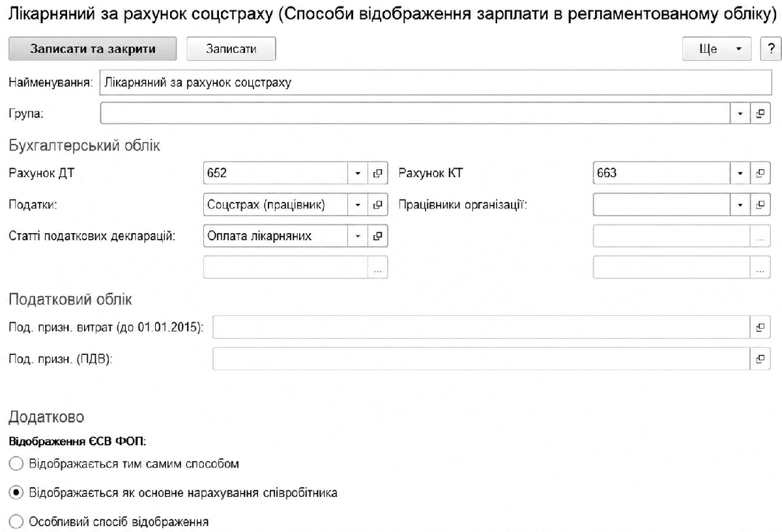782x532 pixels.
Task: Expand the Група dropdown arrow
Action: pyautogui.click(x=740, y=114)
